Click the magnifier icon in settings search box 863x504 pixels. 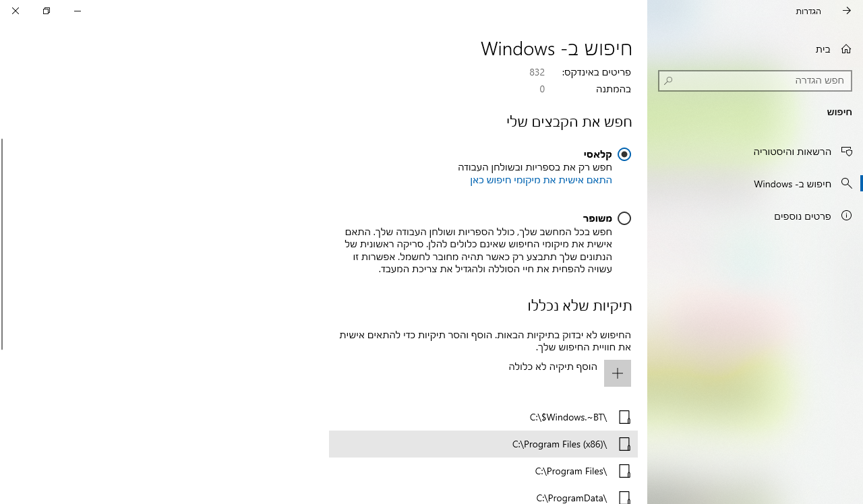[668, 81]
